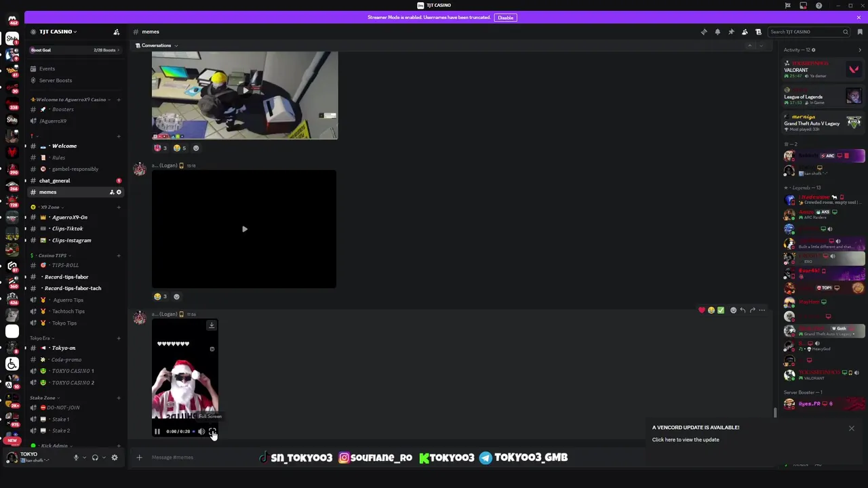Dismiss the Streamer Mode banner
The height and width of the screenshot is (488, 868).
click(x=859, y=18)
